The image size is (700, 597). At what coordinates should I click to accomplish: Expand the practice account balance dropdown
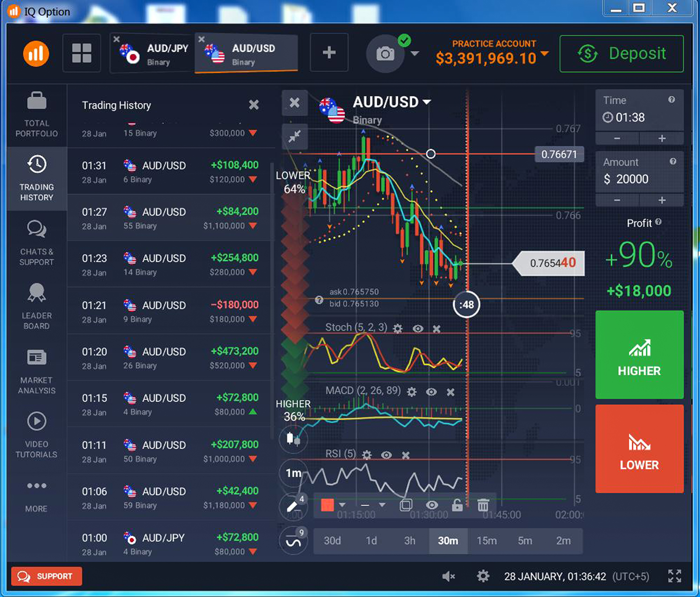pos(544,54)
